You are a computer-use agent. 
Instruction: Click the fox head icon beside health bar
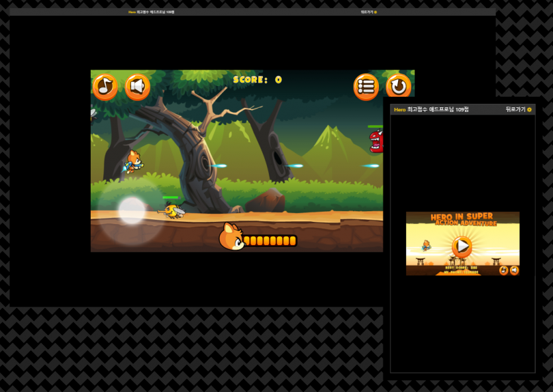pos(231,238)
